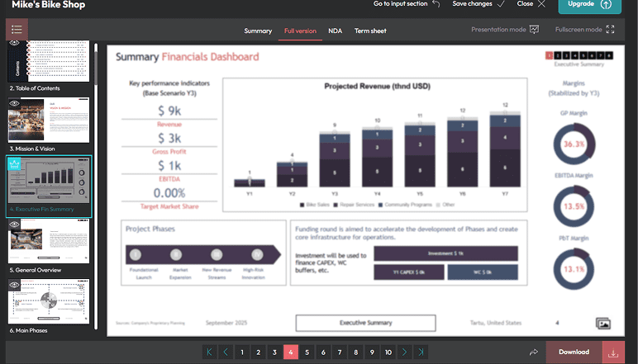The width and height of the screenshot is (638, 364).
Task: Toggle visibility of the Mission & Vision slide
Action: (15, 103)
